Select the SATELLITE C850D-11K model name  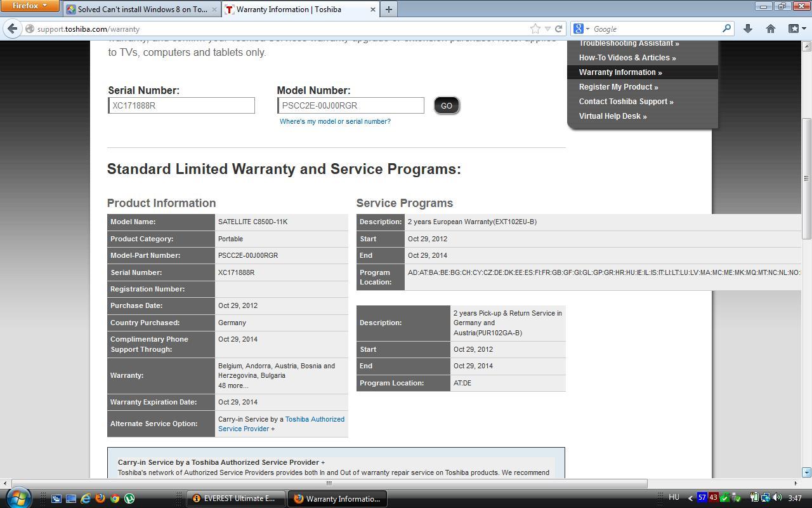click(252, 222)
